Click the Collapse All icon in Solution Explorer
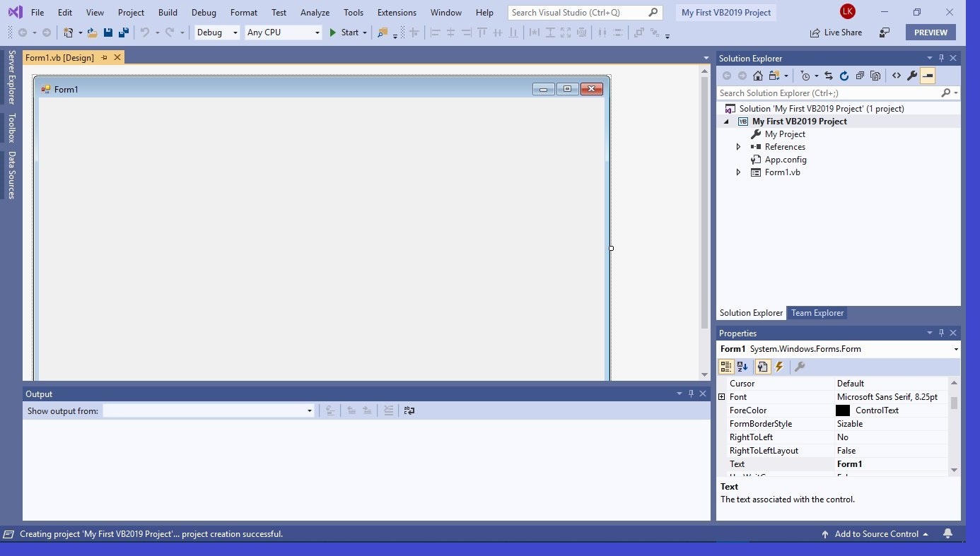The width and height of the screenshot is (980, 556). 860,76
